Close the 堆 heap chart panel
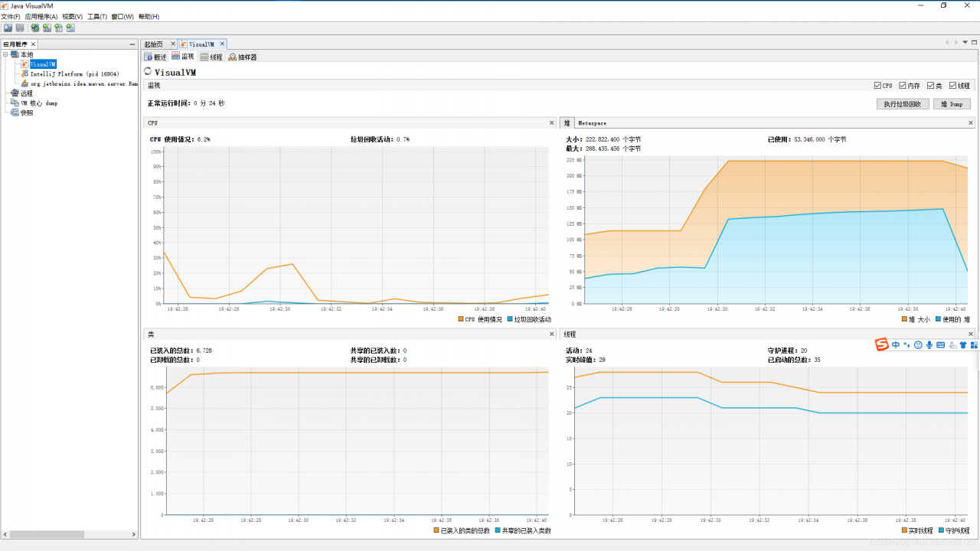The height and width of the screenshot is (551, 980). pyautogui.click(x=971, y=122)
